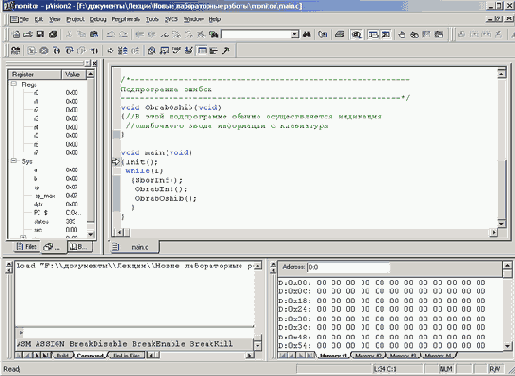Viewport: 515px width, 376px height.
Task: Click the Run debug toolbar icon
Action: [x=31, y=50]
